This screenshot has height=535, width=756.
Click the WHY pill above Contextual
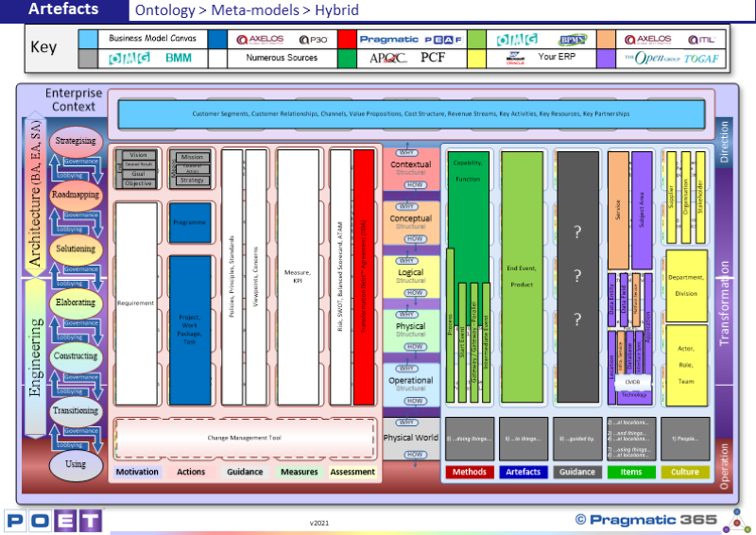(407, 153)
